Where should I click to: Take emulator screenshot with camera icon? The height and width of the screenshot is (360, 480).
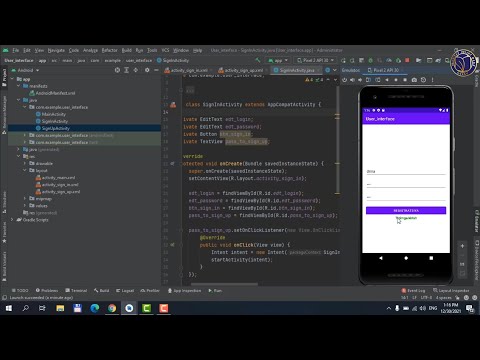pos(414,80)
